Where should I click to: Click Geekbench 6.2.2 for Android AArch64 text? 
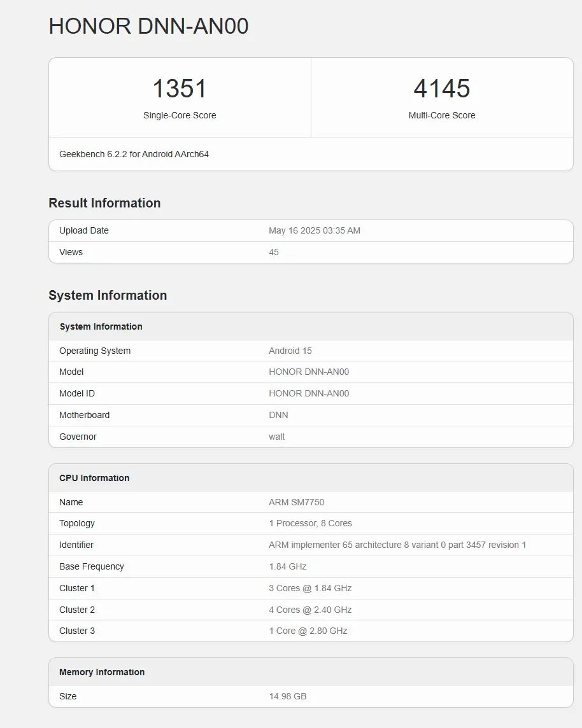[x=134, y=154]
